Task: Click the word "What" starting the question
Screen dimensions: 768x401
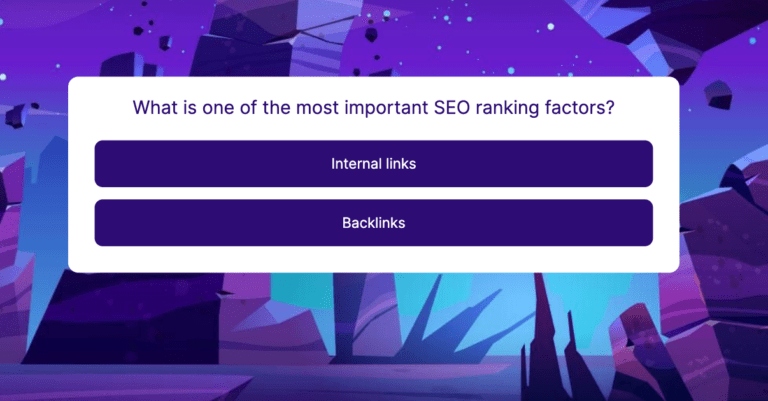Action: (x=155, y=107)
